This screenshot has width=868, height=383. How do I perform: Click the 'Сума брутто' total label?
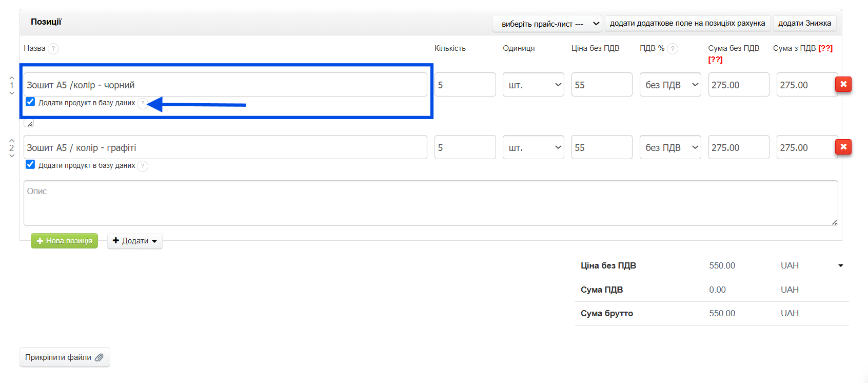tap(607, 313)
